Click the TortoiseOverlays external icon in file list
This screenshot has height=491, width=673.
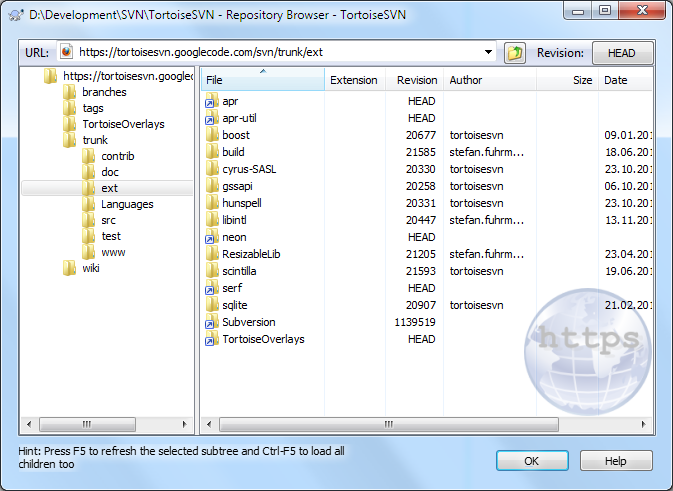pos(212,339)
